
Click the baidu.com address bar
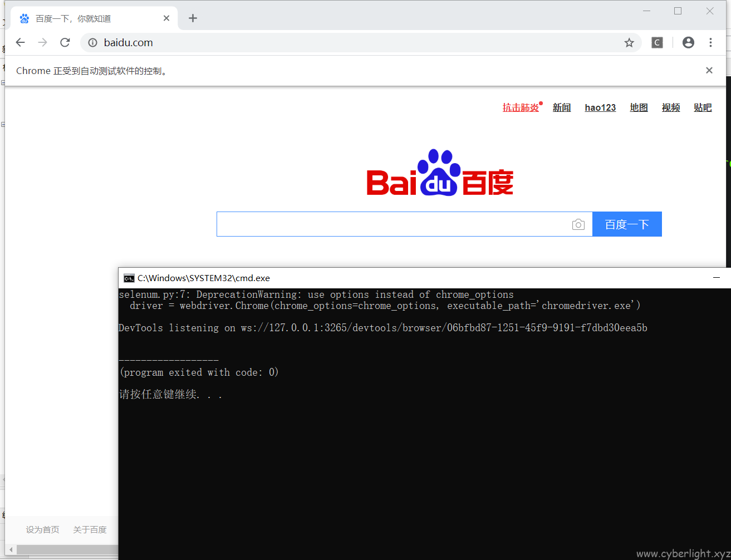(x=360, y=43)
